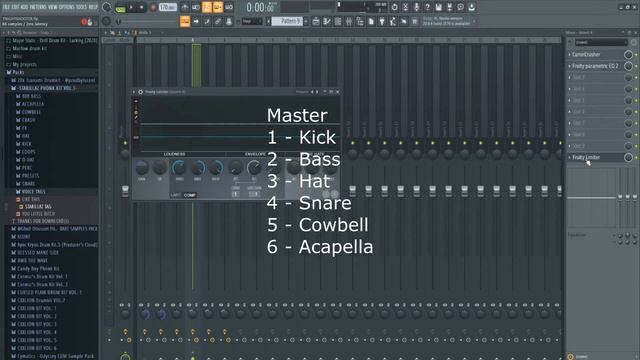Collapse the VOICE TAGS folder
Screen dimensions: 640x360
coord(31,191)
